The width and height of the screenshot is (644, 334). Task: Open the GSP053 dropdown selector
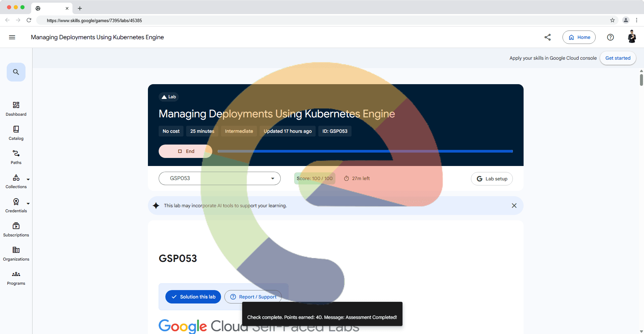click(220, 178)
